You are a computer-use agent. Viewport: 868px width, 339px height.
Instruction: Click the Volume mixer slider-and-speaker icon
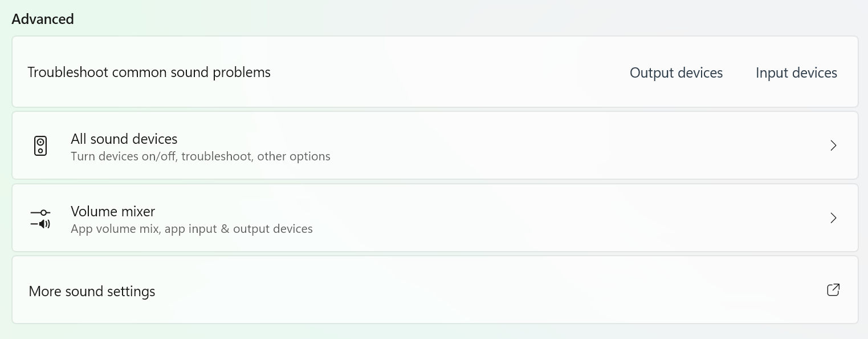[40, 219]
